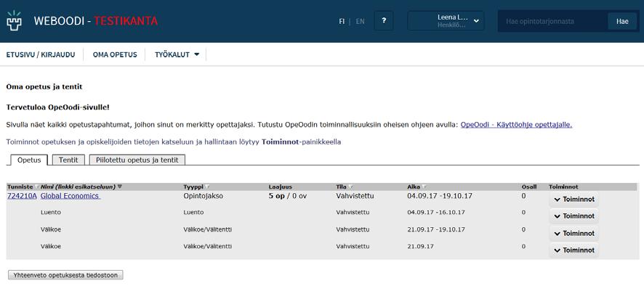Open the help question mark button
The width and height of the screenshot is (644, 291).
point(384,20)
